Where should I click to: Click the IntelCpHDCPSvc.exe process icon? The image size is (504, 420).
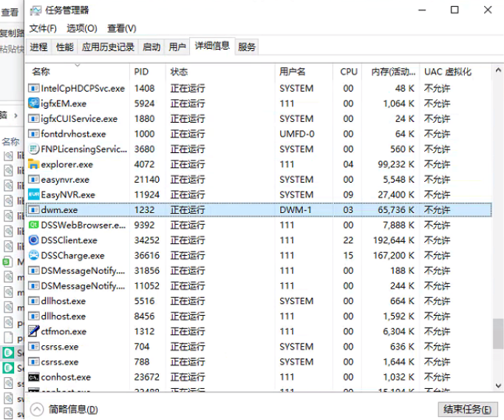click(x=34, y=88)
